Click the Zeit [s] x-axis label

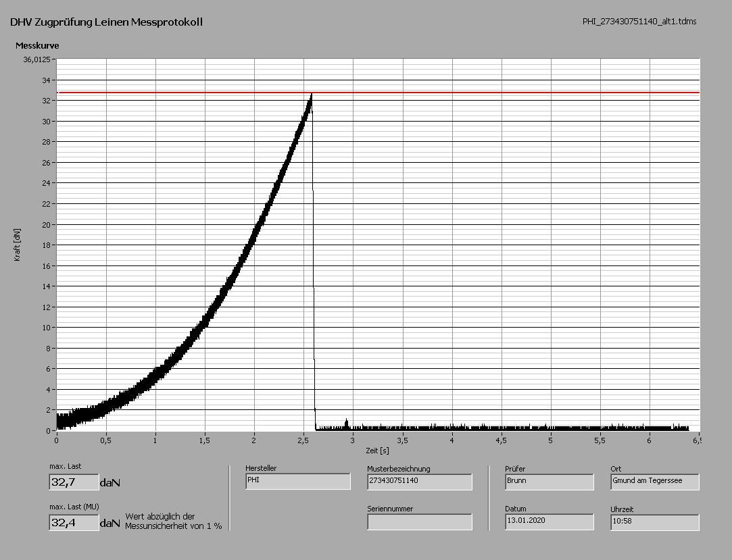pyautogui.click(x=377, y=450)
